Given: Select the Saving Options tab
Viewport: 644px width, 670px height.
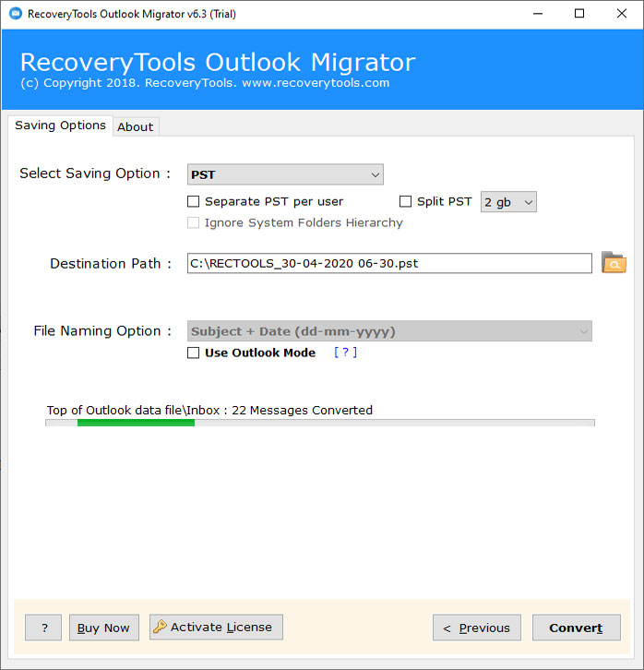Looking at the screenshot, I should tap(60, 126).
